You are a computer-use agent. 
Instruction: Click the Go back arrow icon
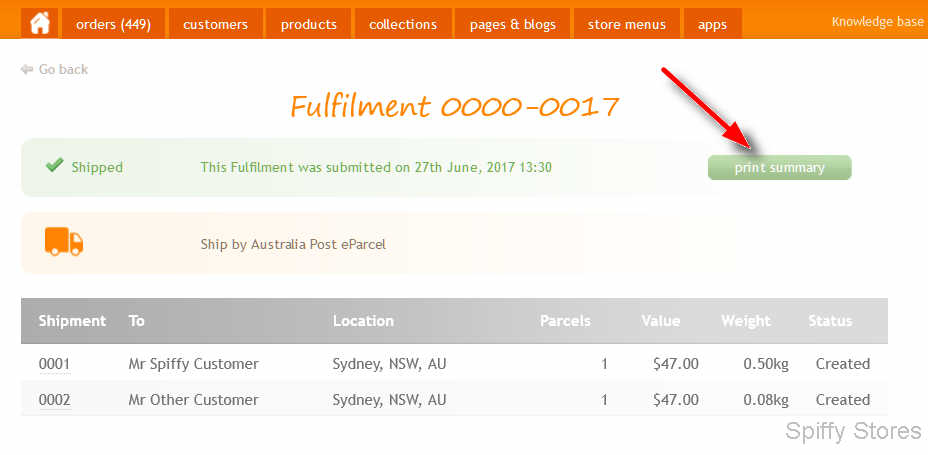27,70
